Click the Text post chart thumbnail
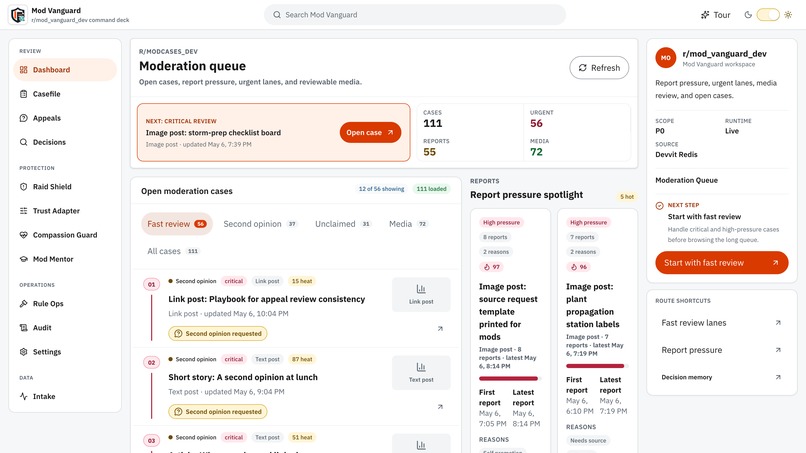This screenshot has height=453, width=806. 421,373
